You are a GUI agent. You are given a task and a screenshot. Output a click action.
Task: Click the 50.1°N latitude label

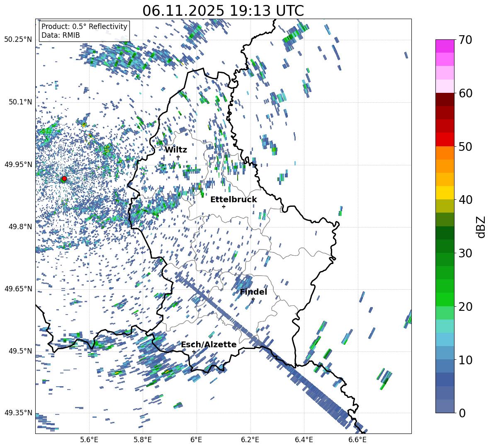[x=20, y=102]
